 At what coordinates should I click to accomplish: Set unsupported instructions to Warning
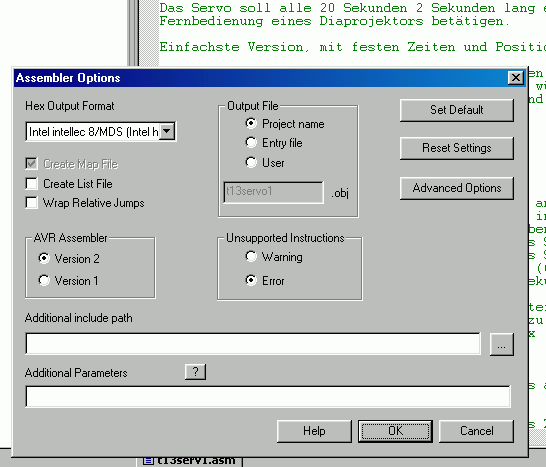(251, 257)
